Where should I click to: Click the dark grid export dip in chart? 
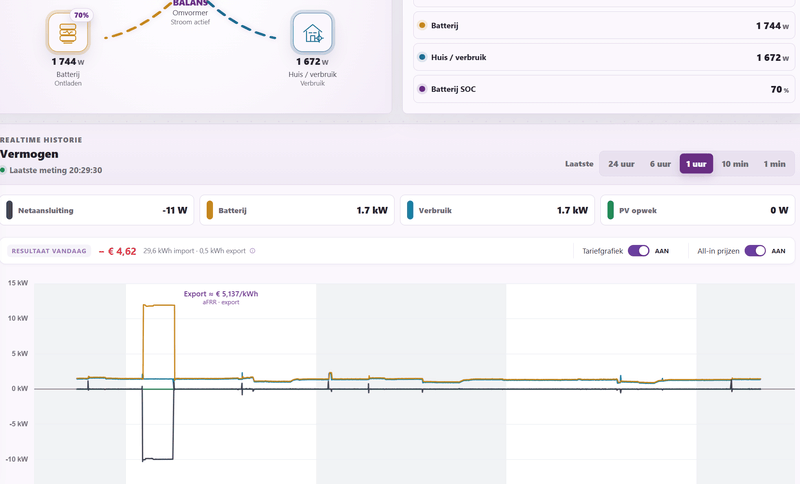coord(158,459)
